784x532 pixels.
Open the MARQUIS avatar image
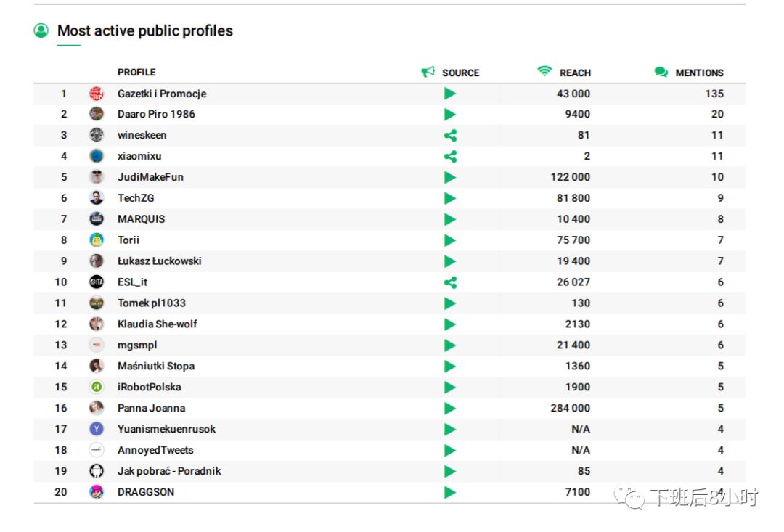[x=97, y=219]
